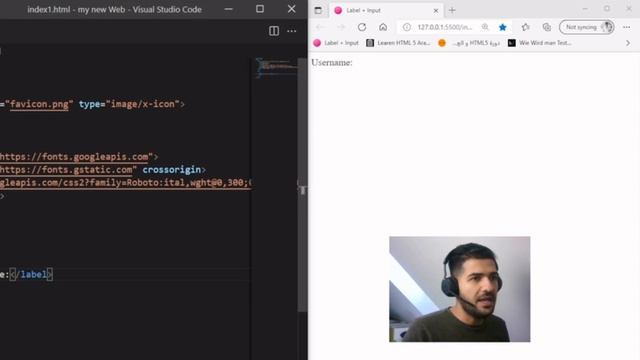Click the 'Not syncing' profile button

tap(587, 27)
